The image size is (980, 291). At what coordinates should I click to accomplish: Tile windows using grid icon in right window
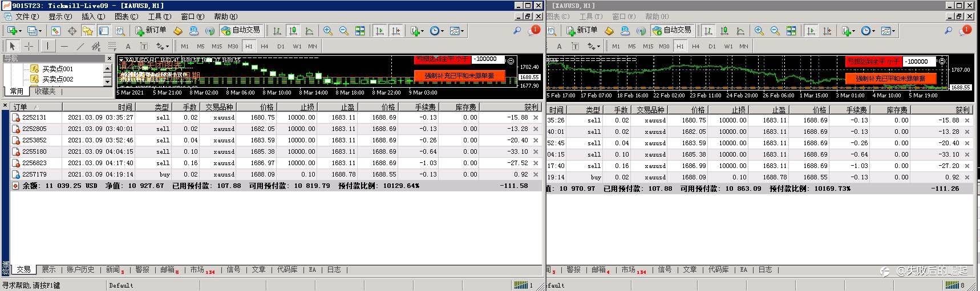[x=791, y=31]
